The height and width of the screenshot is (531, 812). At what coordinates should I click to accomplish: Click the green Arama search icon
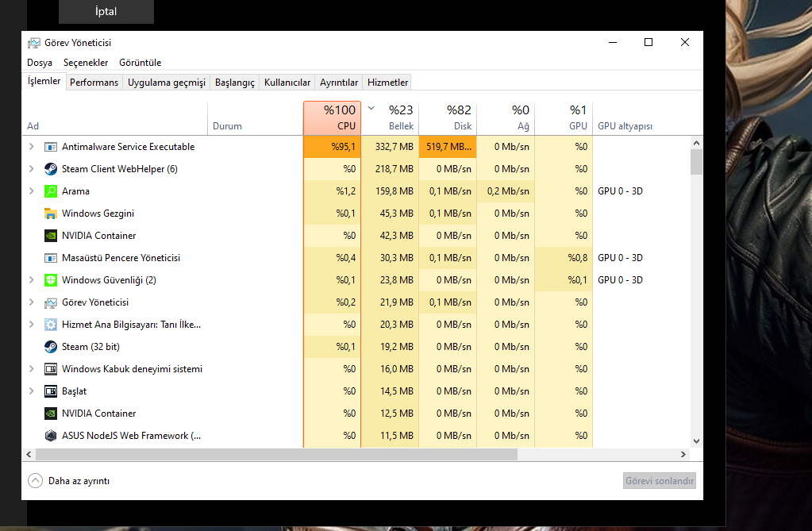point(50,191)
